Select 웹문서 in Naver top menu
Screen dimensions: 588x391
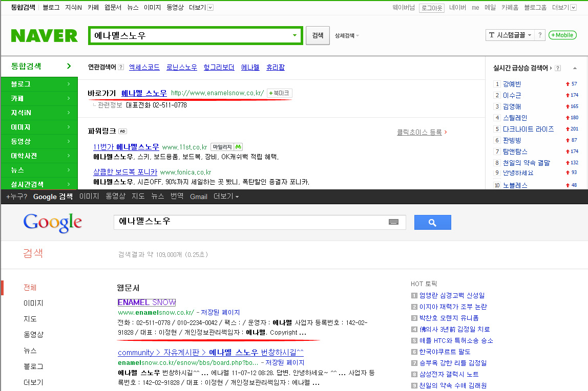[x=113, y=8]
